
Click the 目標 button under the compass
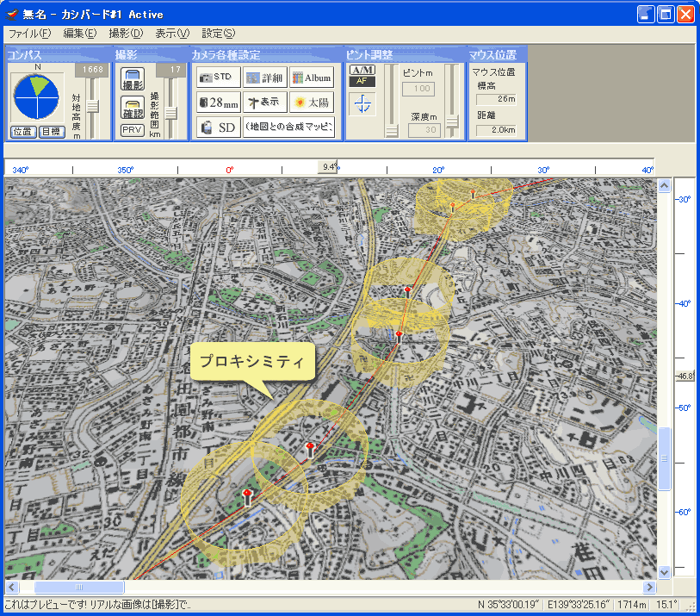[x=51, y=131]
